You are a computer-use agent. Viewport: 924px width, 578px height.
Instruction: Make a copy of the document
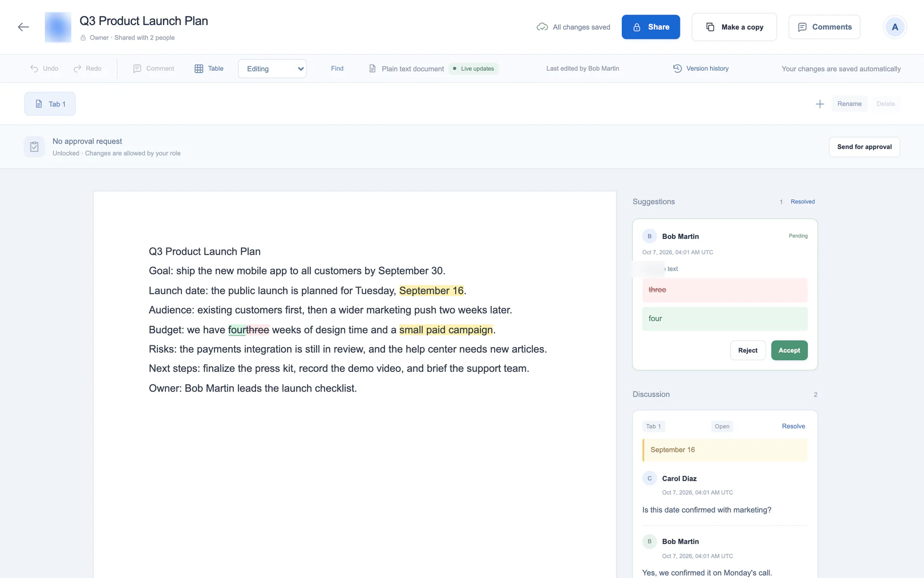(x=734, y=27)
